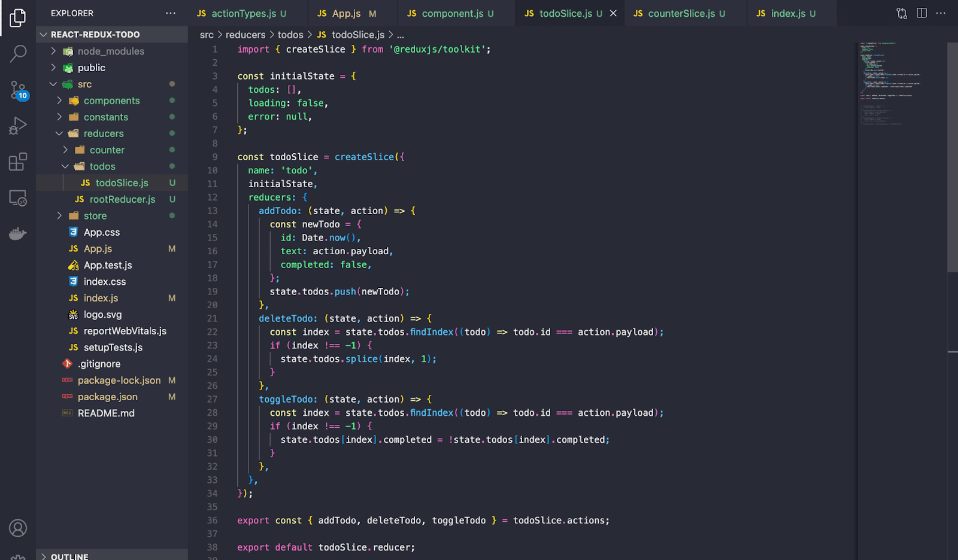The height and width of the screenshot is (560, 958).
Task: Open reportWebVitals.js file
Action: coord(112,331)
